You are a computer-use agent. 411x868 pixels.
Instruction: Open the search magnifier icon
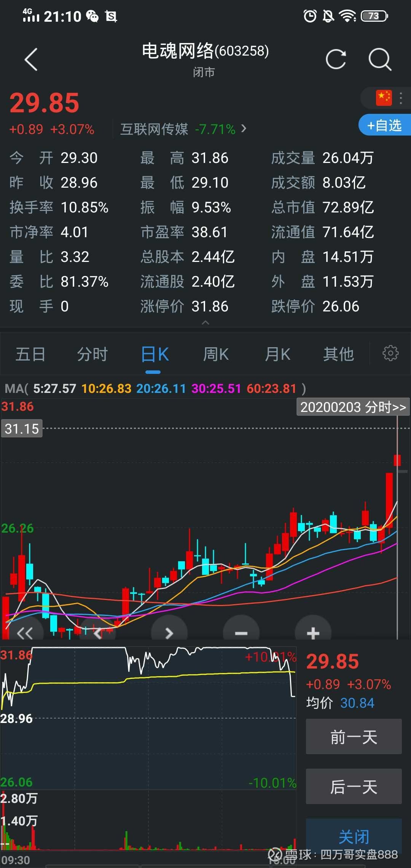(380, 59)
